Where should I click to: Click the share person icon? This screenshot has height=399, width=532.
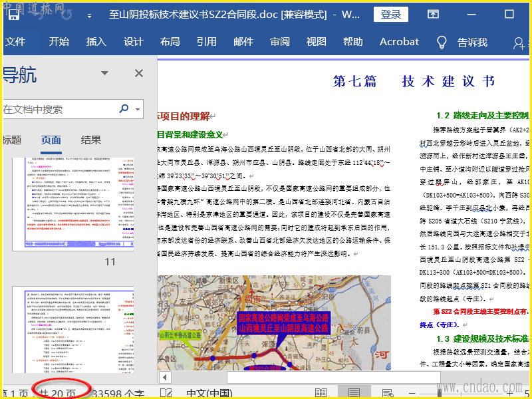[x=520, y=43]
